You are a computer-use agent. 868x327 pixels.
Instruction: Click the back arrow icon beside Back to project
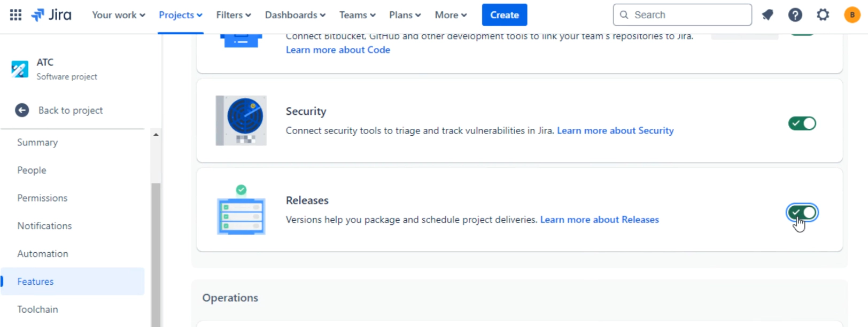(22, 110)
